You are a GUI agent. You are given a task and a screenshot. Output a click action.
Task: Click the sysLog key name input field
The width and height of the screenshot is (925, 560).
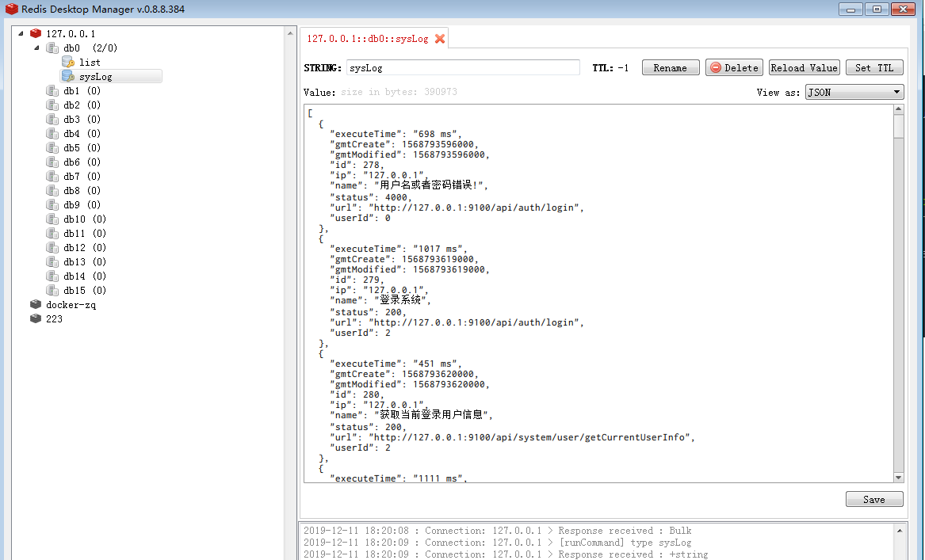click(463, 68)
